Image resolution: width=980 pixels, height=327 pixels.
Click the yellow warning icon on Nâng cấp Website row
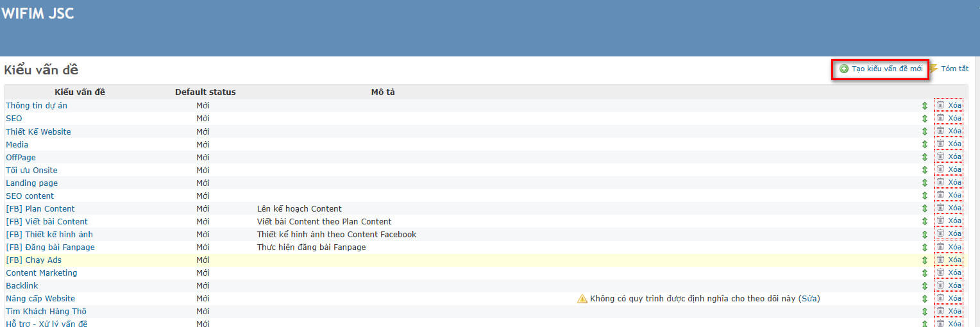point(582,298)
